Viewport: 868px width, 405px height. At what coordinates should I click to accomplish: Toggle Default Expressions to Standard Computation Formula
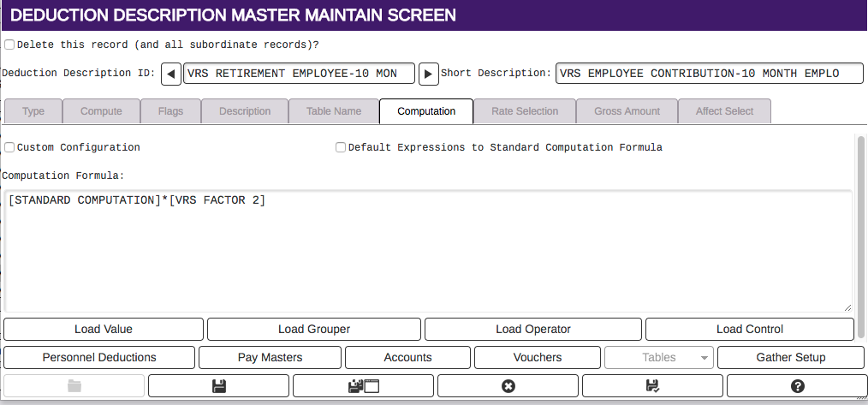click(341, 147)
